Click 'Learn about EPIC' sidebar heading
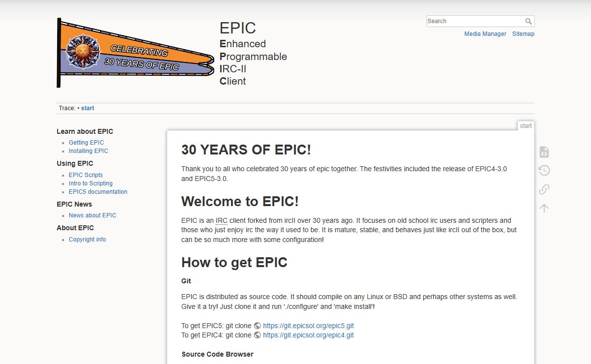The image size is (591, 364). pyautogui.click(x=85, y=131)
